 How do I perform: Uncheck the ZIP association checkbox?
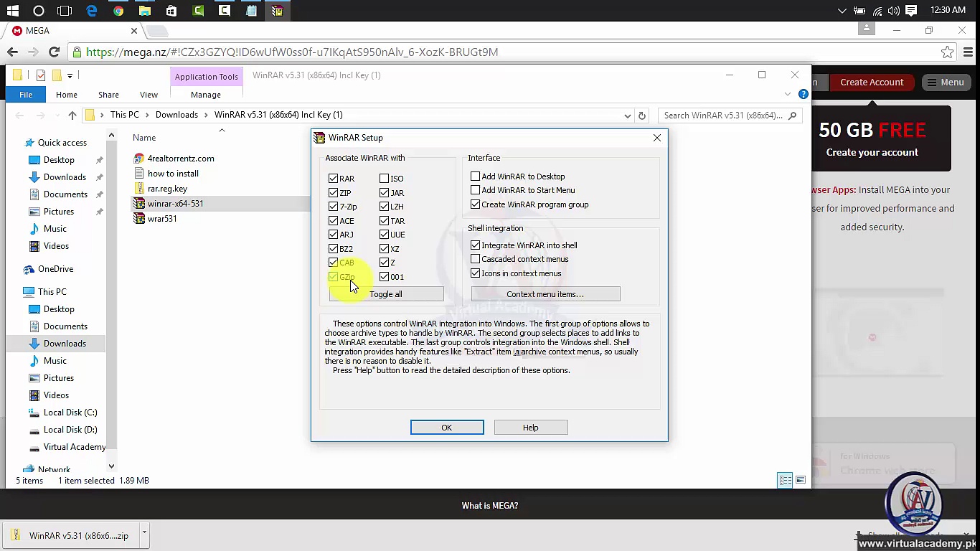[333, 193]
